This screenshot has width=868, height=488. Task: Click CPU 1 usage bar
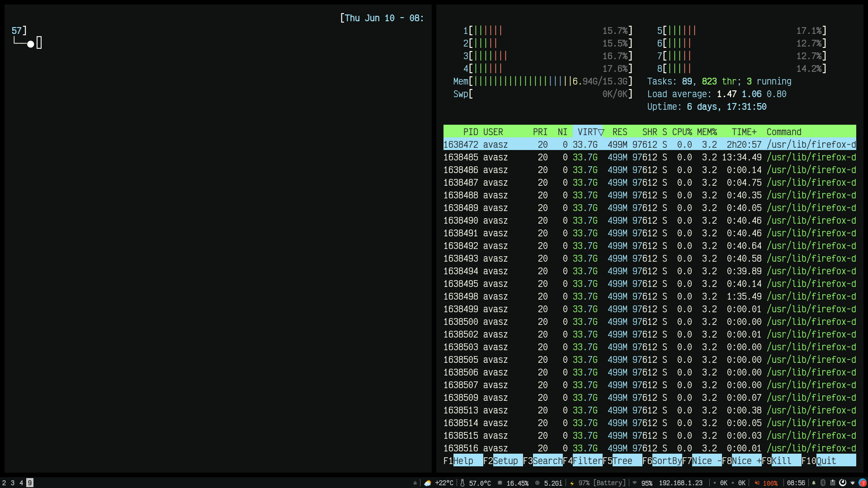pos(547,31)
